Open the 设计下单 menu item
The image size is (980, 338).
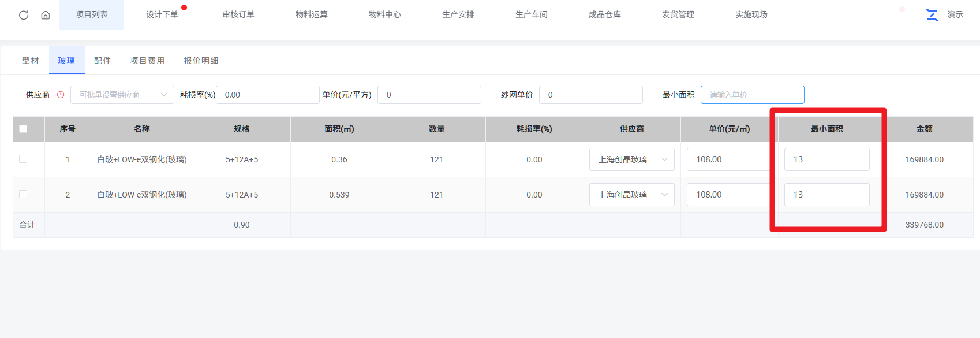click(162, 14)
